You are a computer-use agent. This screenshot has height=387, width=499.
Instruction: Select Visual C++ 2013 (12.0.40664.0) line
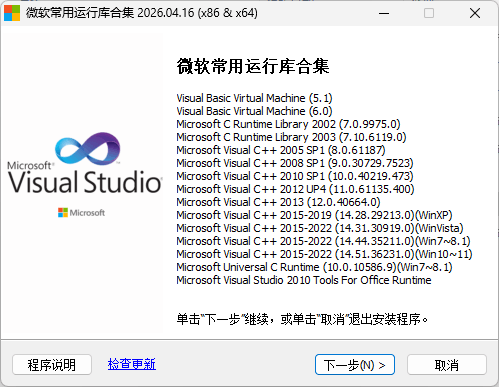(278, 202)
